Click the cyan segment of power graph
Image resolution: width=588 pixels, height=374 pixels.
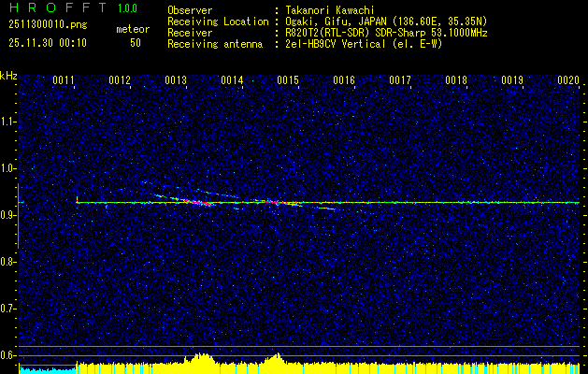[47, 369]
